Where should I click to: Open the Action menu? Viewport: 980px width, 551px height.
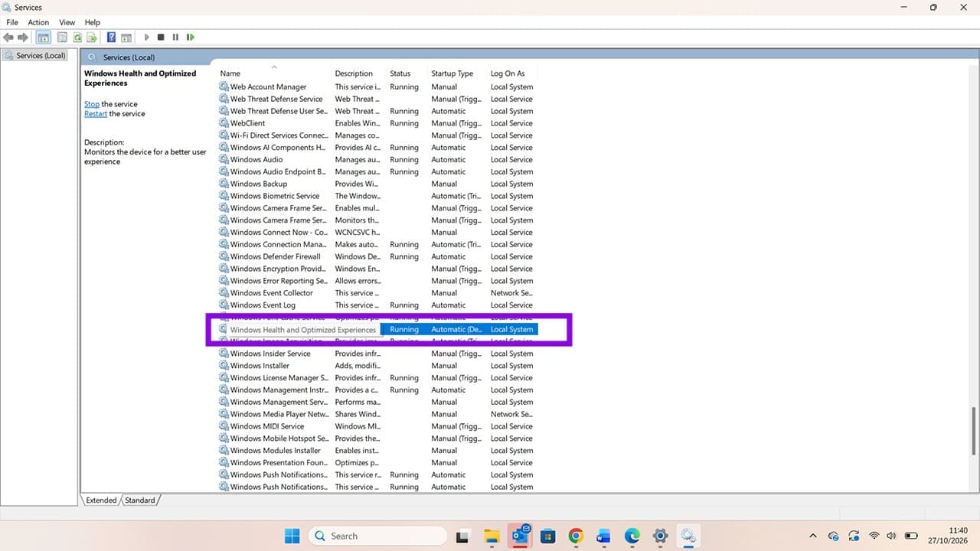click(38, 22)
